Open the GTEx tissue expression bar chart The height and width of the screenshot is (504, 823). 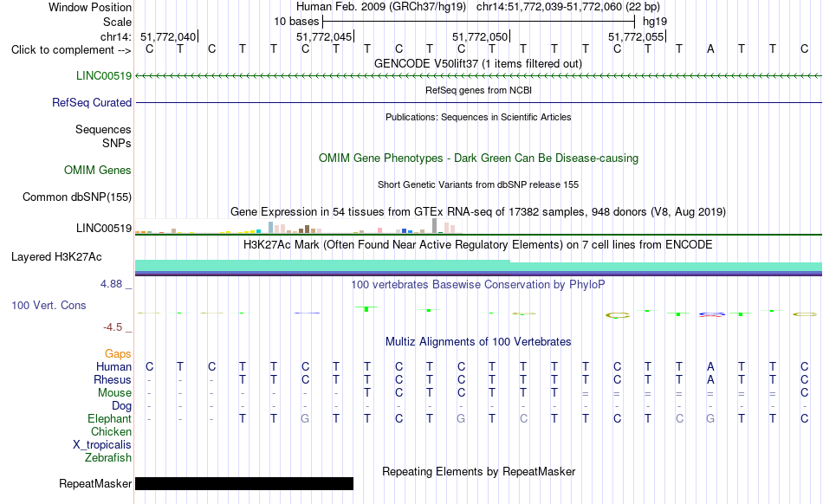(x=298, y=227)
